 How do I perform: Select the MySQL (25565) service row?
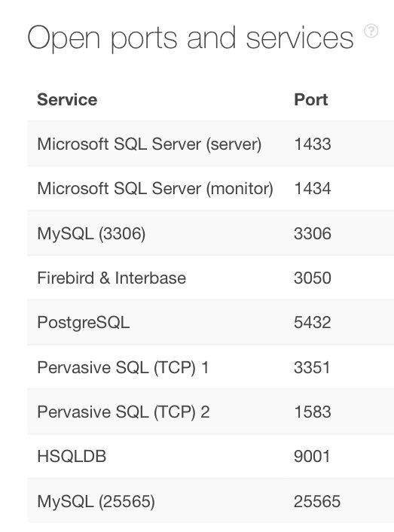click(211, 501)
